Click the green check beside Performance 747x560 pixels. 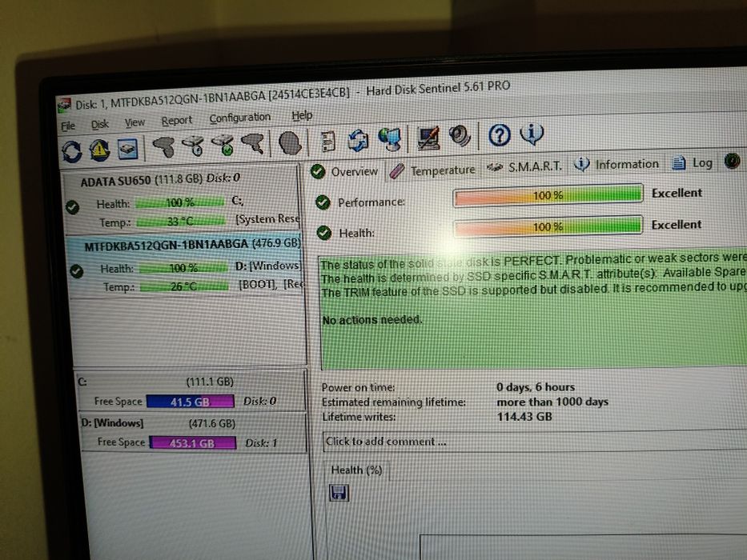click(323, 202)
